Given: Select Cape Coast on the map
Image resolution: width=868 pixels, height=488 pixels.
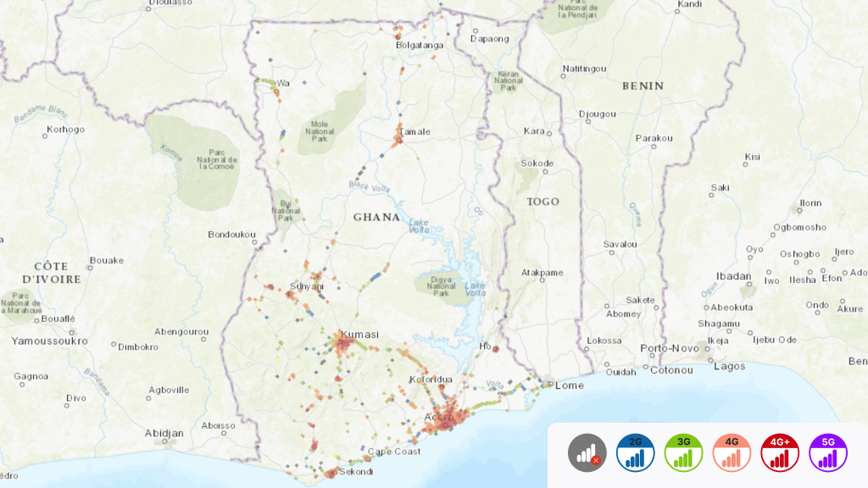Looking at the screenshot, I should (395, 452).
